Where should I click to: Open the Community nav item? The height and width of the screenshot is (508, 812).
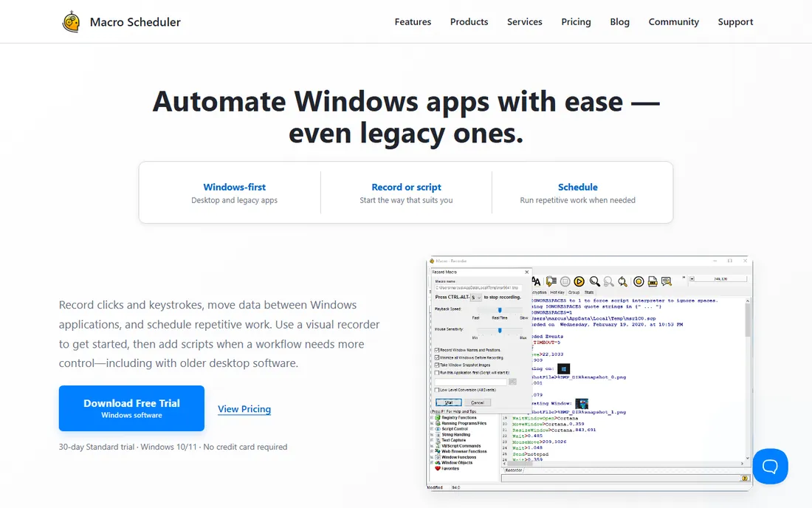(674, 21)
